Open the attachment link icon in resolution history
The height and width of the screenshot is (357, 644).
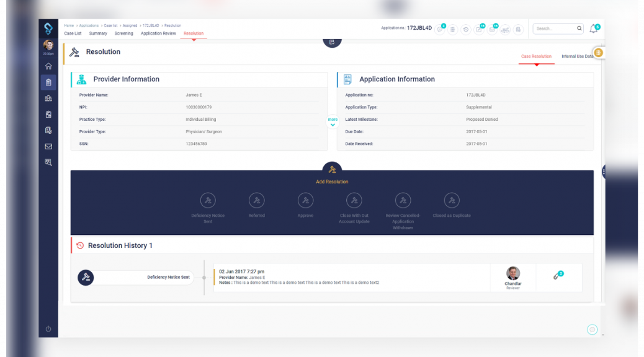click(x=558, y=275)
